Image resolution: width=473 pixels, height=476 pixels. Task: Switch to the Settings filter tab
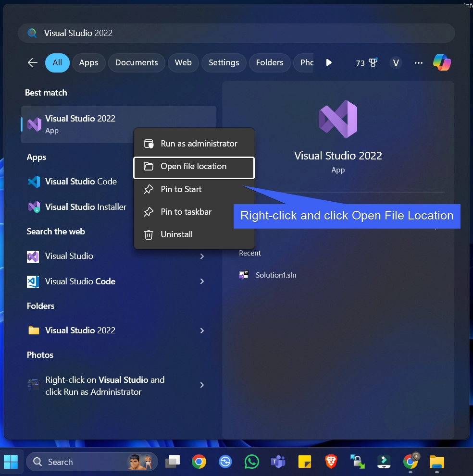click(x=224, y=63)
